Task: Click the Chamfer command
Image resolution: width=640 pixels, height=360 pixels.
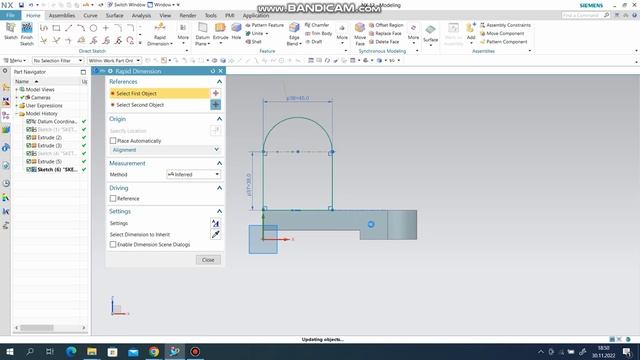Action: (317, 25)
